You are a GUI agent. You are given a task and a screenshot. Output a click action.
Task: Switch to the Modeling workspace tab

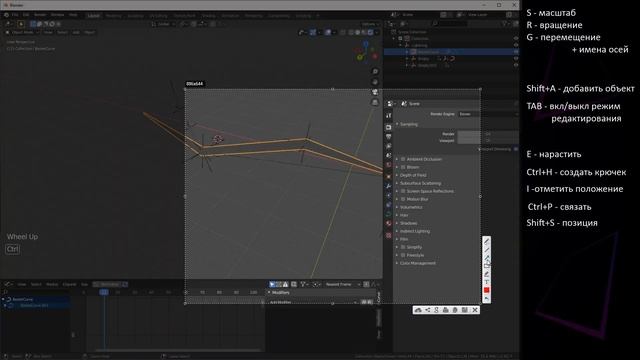pyautogui.click(x=113, y=16)
